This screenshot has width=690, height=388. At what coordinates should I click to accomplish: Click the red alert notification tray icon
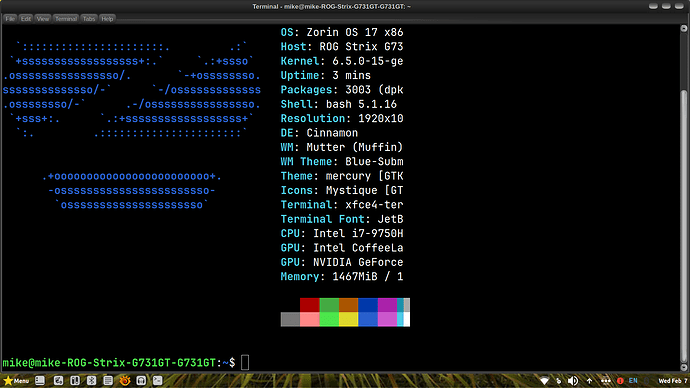pos(620,381)
